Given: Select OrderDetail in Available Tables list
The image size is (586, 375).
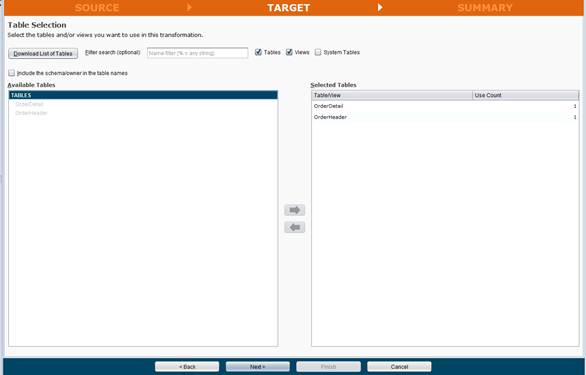Looking at the screenshot, I should 29,104.
